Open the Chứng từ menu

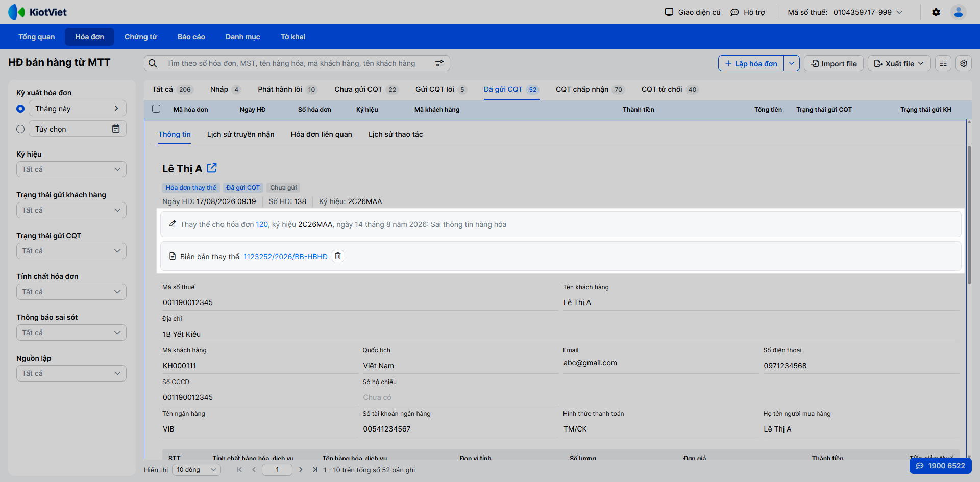click(x=141, y=37)
